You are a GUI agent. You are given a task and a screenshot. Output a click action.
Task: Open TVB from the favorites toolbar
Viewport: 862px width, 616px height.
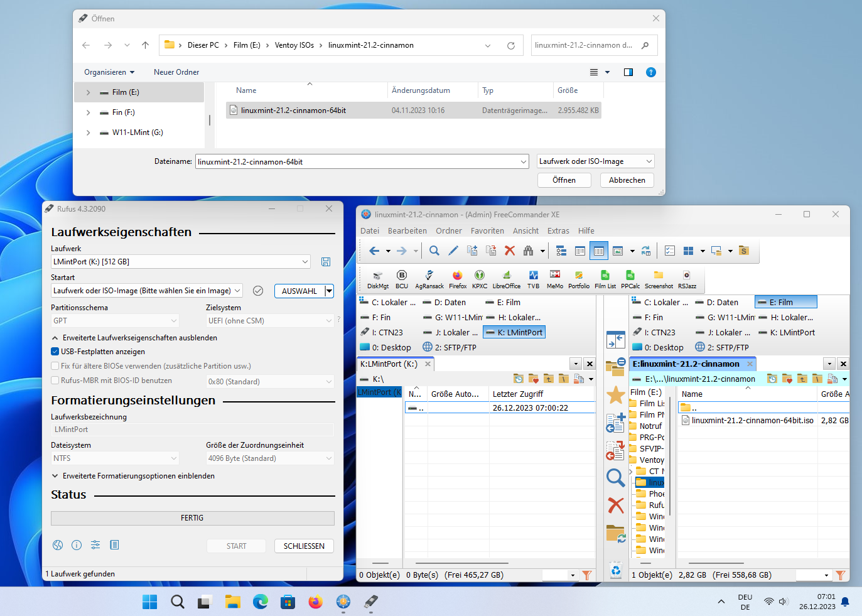pyautogui.click(x=533, y=279)
